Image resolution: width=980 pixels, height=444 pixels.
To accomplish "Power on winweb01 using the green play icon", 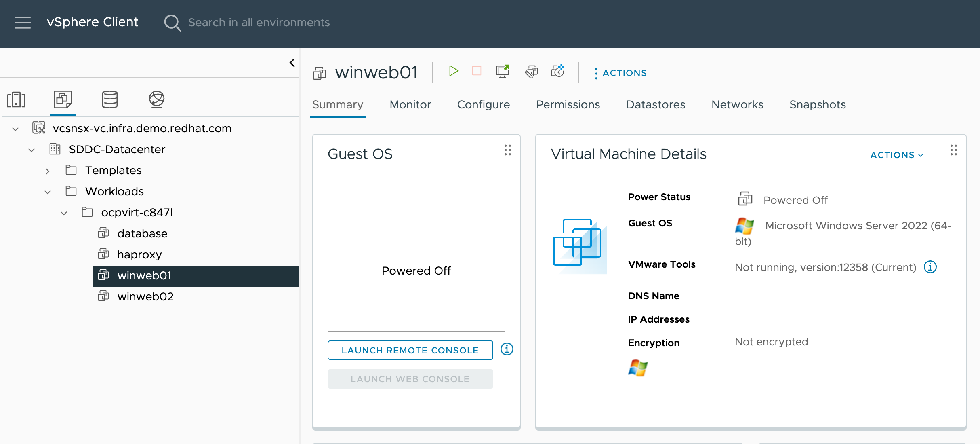I will [454, 71].
